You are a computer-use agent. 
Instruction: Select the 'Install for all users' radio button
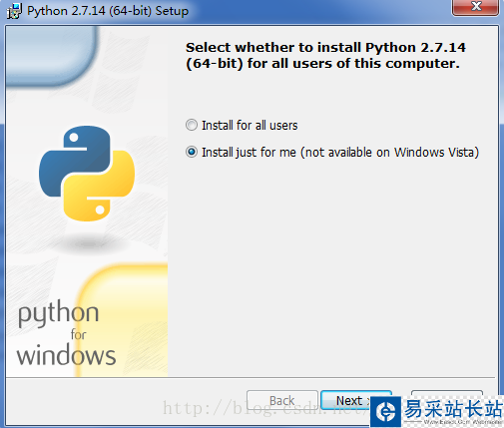point(192,125)
